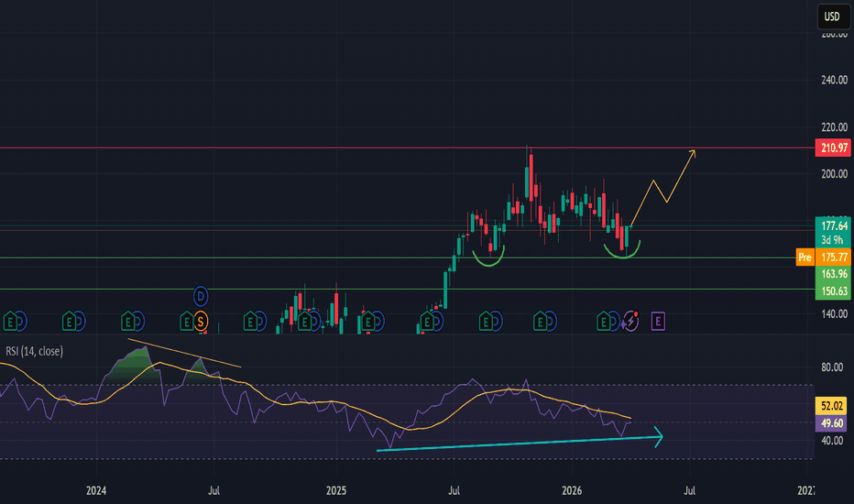Screen dimensions: 854x504
Task: Click the purple E upcoming earnings marker
Action: (x=658, y=322)
